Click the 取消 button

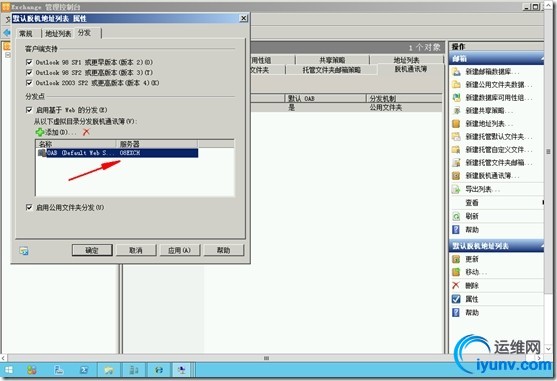coord(136,250)
